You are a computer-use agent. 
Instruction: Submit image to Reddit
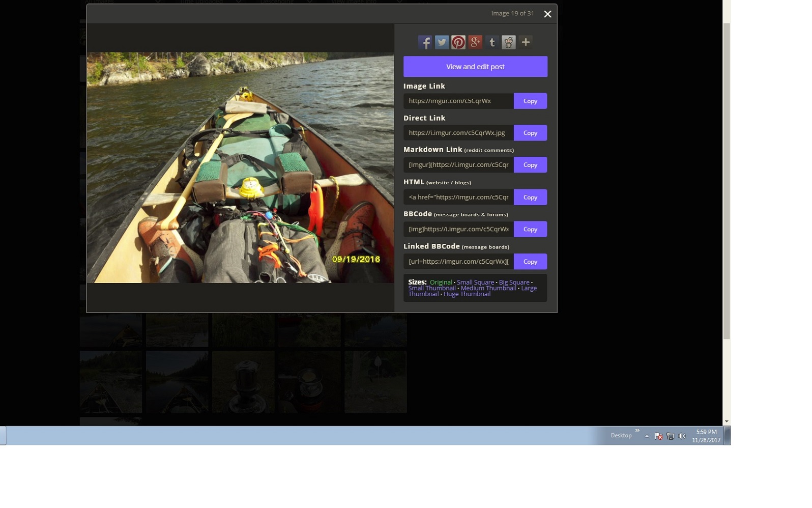point(509,42)
